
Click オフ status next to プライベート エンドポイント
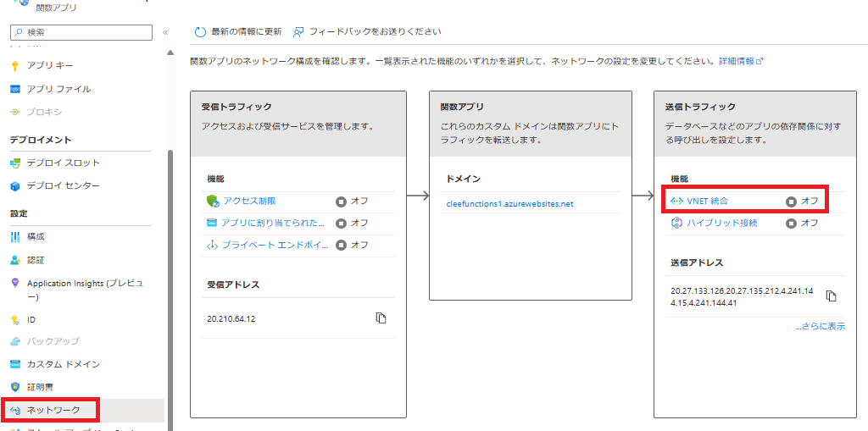tap(352, 245)
